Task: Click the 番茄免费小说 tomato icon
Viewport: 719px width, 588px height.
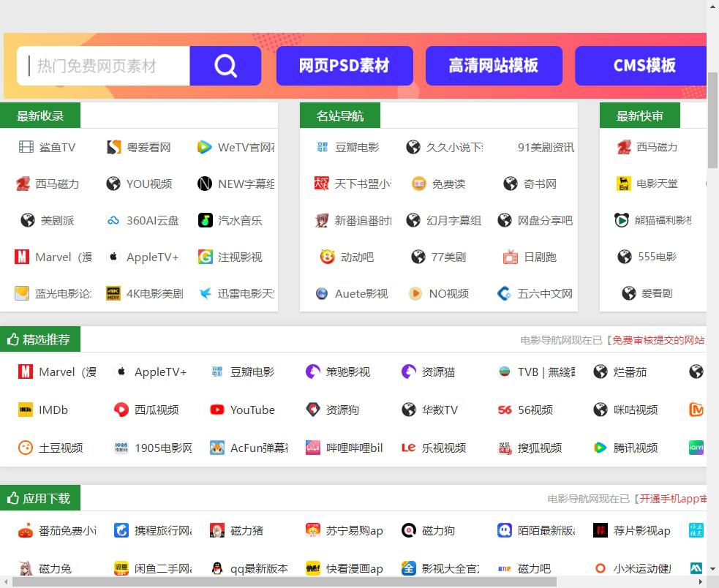Action: coord(25,531)
